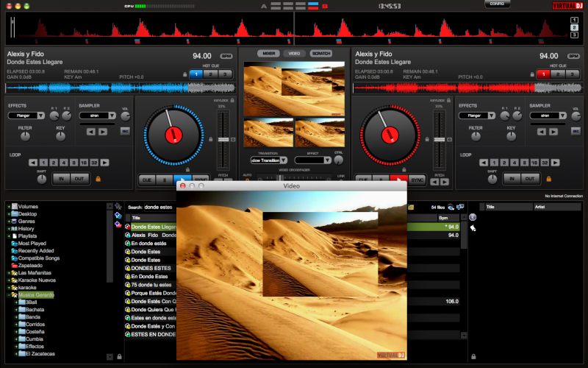Select waveform zoom level 1

click(574, 21)
